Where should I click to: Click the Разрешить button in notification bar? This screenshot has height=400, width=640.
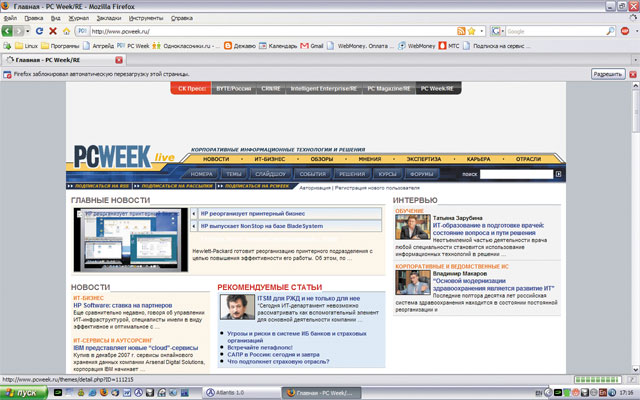tap(608, 74)
